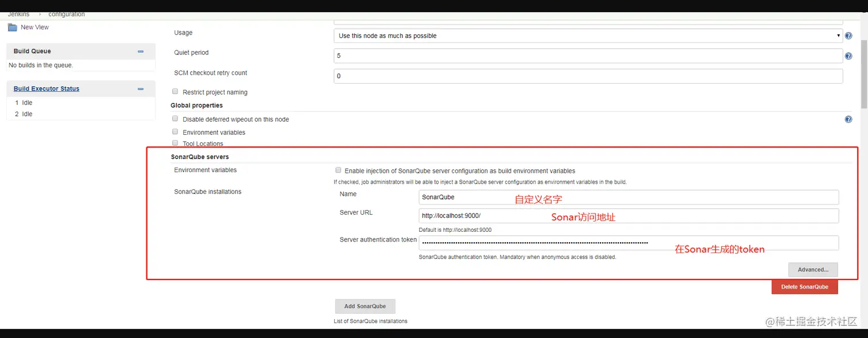Select the "No builds in the queue." text

41,65
